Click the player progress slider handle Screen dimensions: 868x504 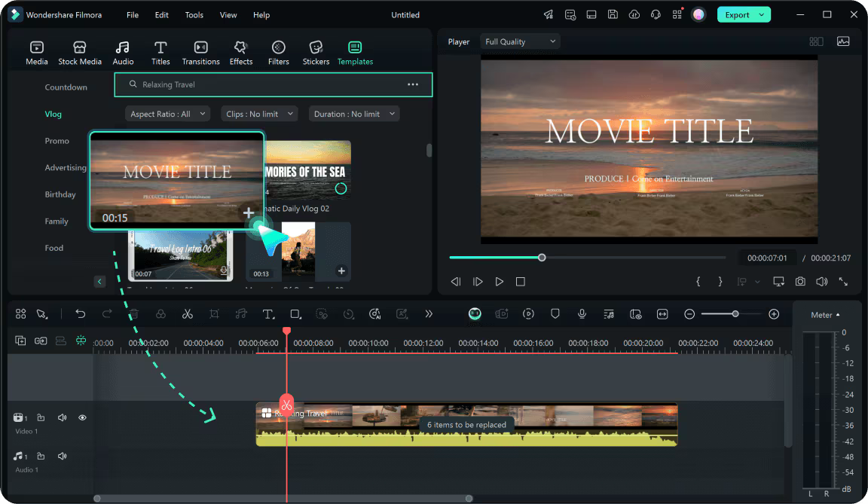coord(542,257)
